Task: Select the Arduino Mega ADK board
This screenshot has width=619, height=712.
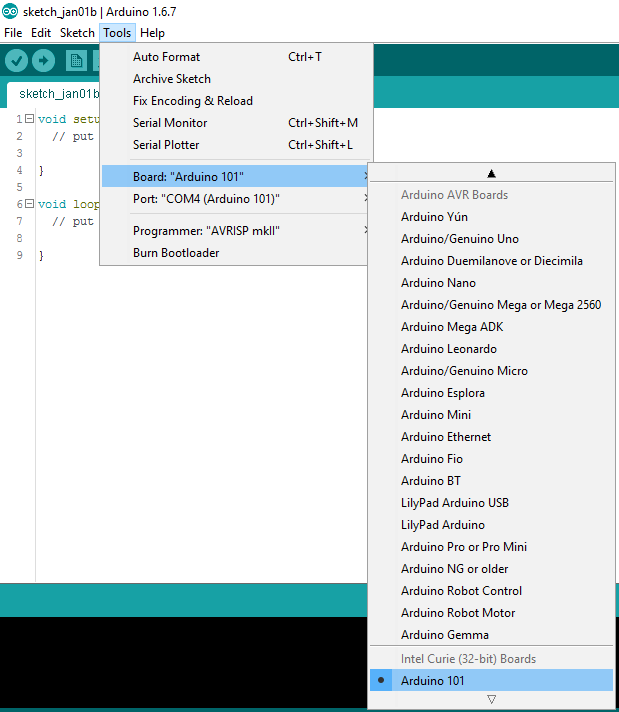Action: (491, 327)
